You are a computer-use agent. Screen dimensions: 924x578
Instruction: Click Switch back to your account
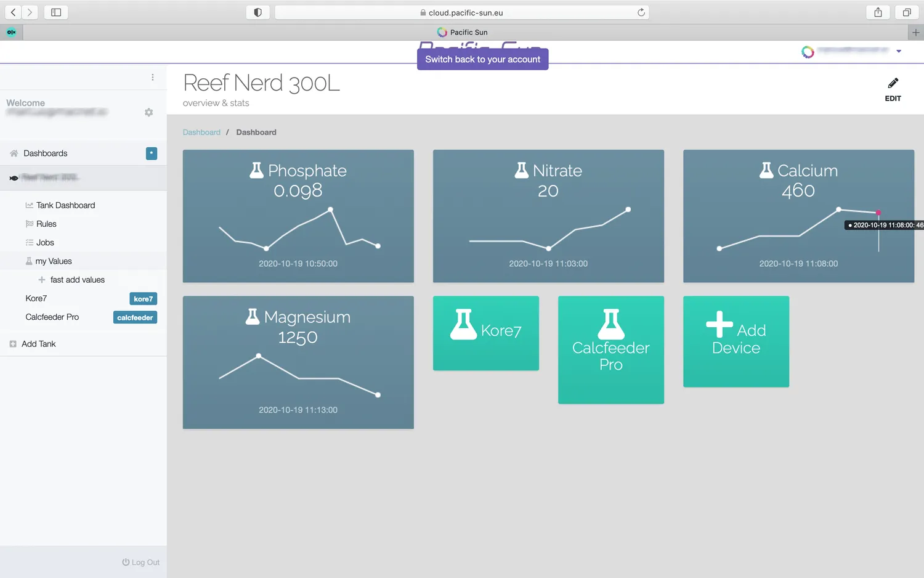point(483,59)
